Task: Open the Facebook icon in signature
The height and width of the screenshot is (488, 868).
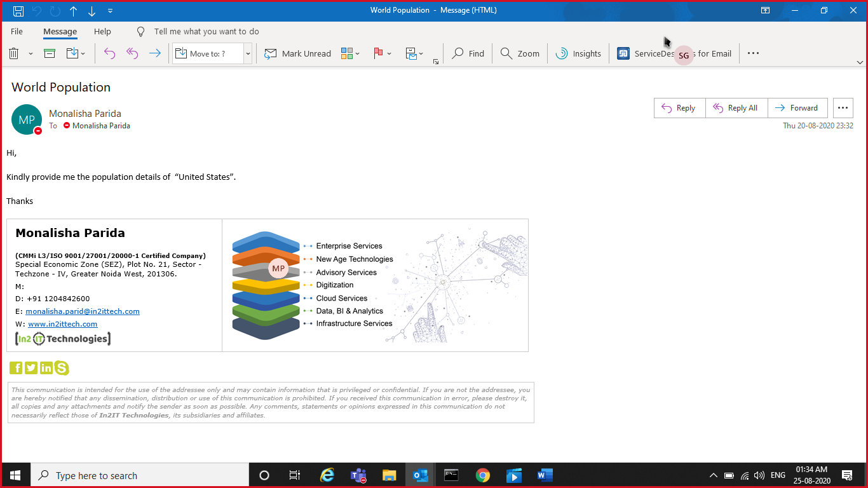Action: point(16,368)
